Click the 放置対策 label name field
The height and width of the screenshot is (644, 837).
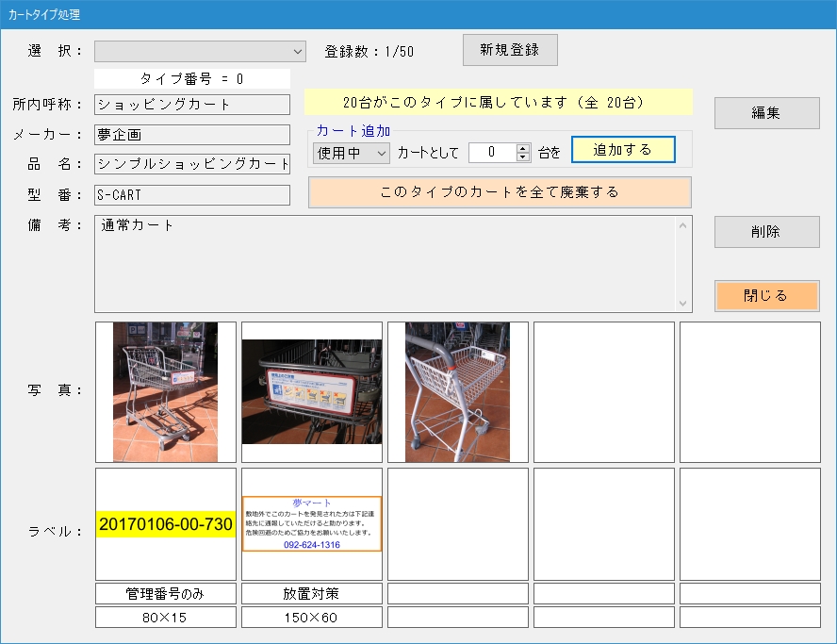(312, 594)
